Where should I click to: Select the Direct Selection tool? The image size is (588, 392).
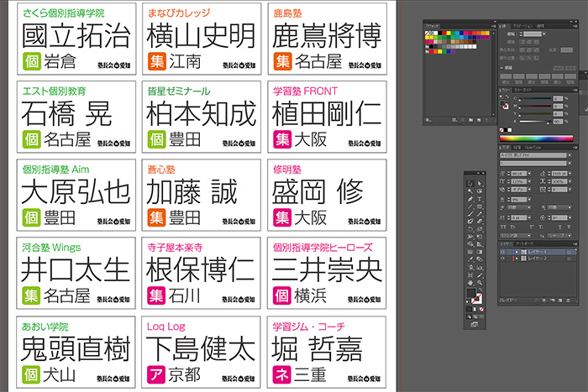point(480,182)
